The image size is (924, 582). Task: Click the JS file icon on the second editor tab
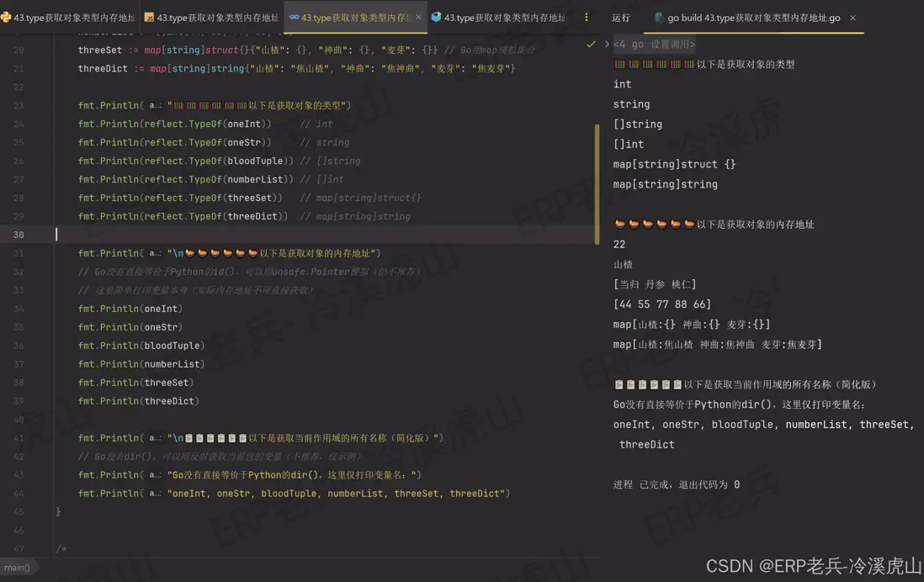pyautogui.click(x=149, y=17)
